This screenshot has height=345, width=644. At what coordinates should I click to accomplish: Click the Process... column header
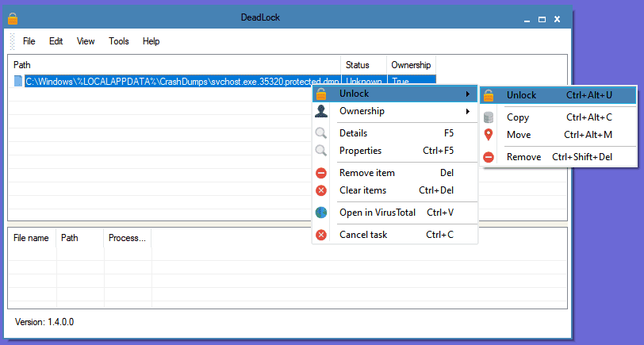click(x=128, y=238)
